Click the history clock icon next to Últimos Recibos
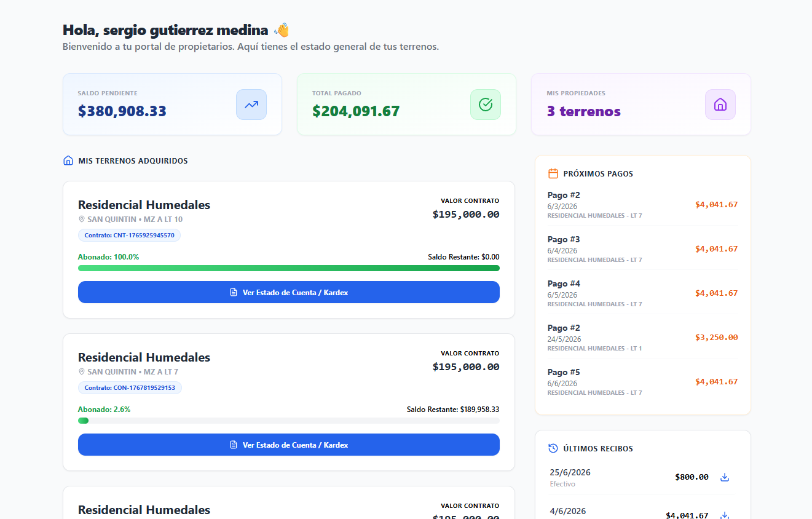This screenshot has width=812, height=519. point(553,448)
